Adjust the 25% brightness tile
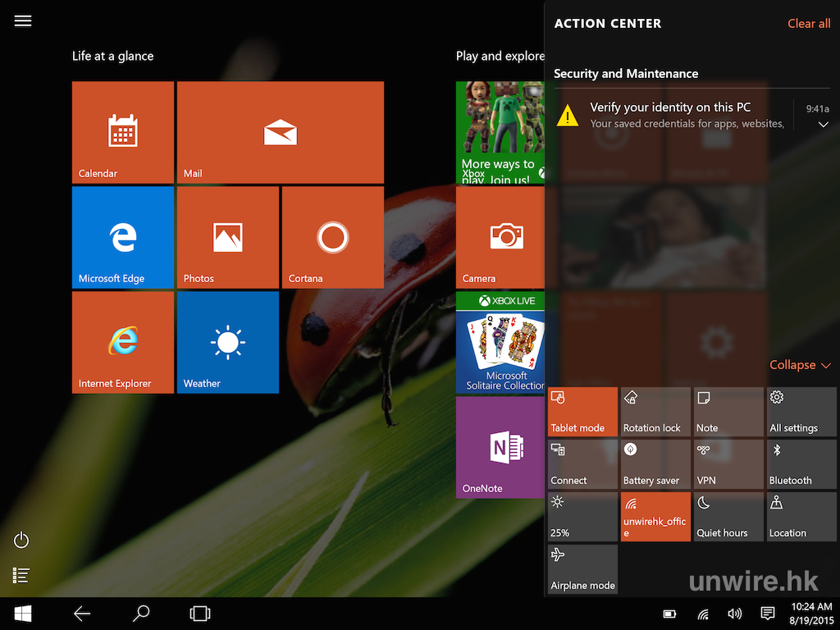840x630 pixels. pyautogui.click(x=582, y=517)
